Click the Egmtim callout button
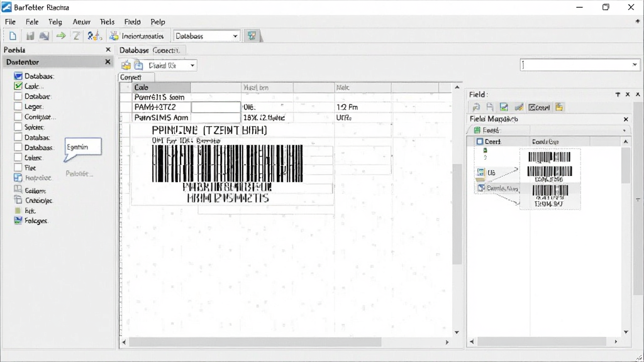This screenshot has width=644, height=362. [x=83, y=147]
